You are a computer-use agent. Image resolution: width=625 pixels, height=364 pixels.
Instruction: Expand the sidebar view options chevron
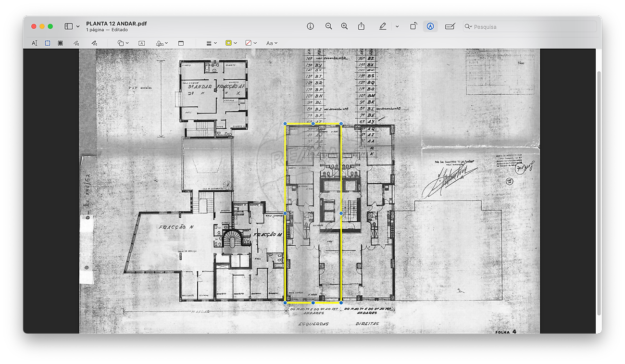[78, 26]
